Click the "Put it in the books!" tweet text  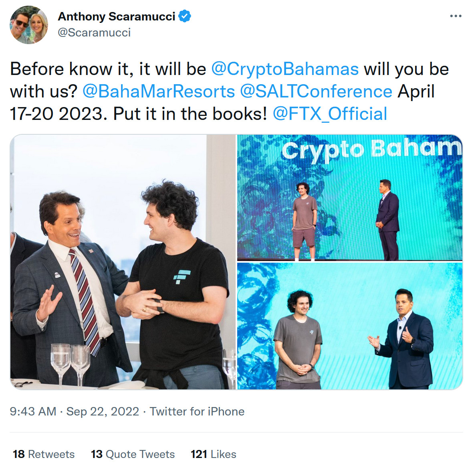[x=190, y=114]
